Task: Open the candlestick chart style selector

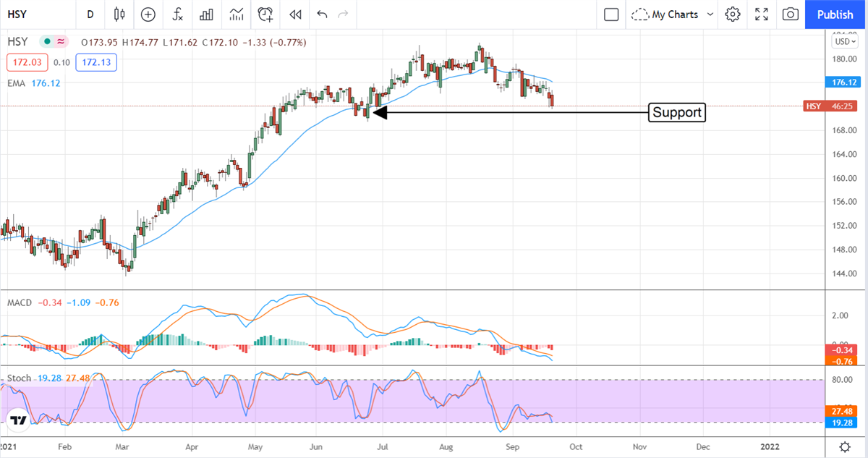Action: point(119,14)
